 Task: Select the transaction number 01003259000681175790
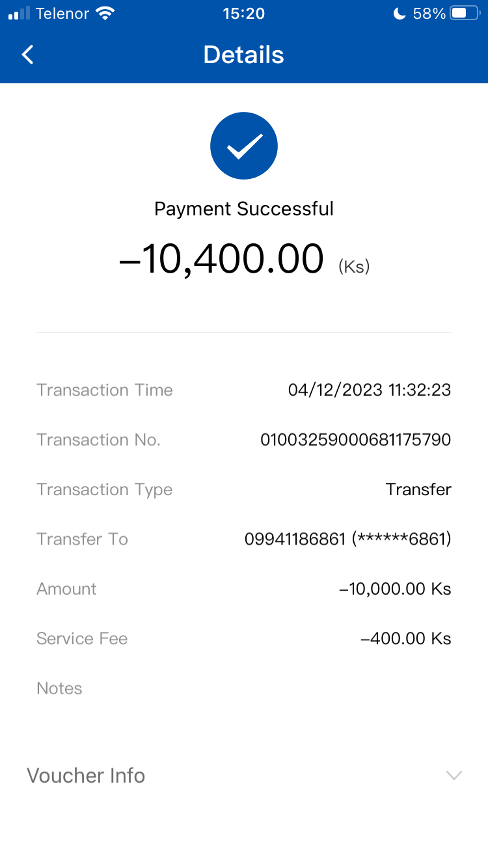[x=355, y=440]
